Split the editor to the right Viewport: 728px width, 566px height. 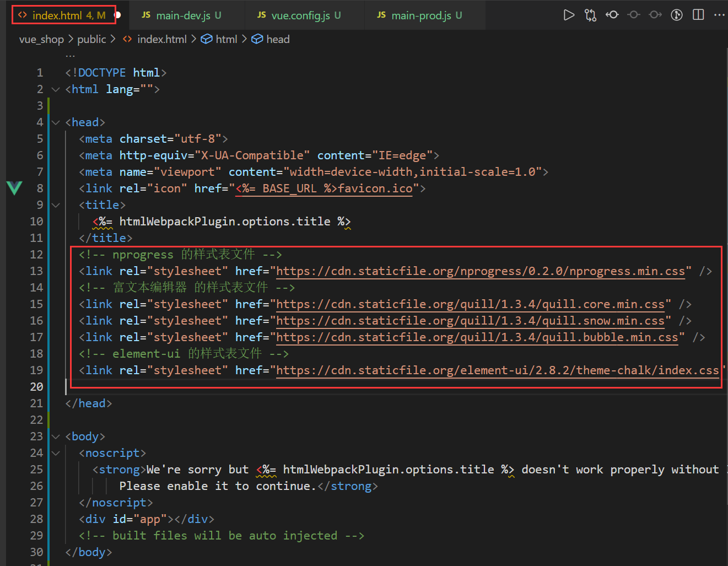[x=698, y=15]
